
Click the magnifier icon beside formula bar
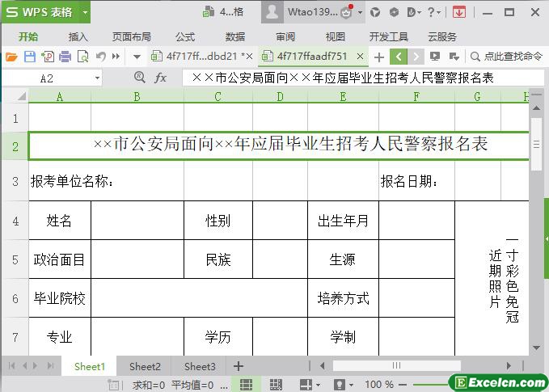139,78
